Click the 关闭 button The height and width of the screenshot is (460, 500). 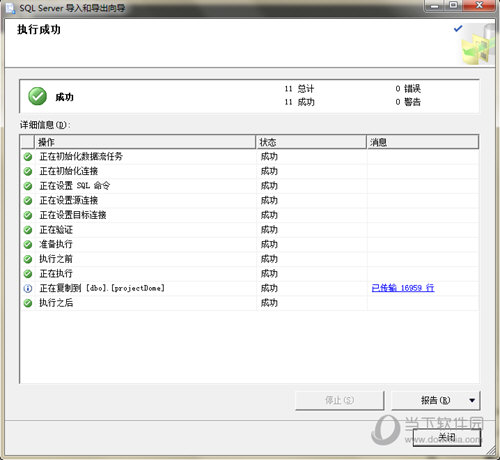(x=447, y=437)
